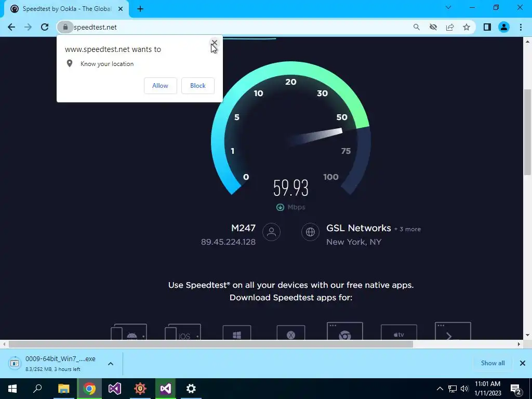
Task: Show all downloads
Action: coord(493,363)
